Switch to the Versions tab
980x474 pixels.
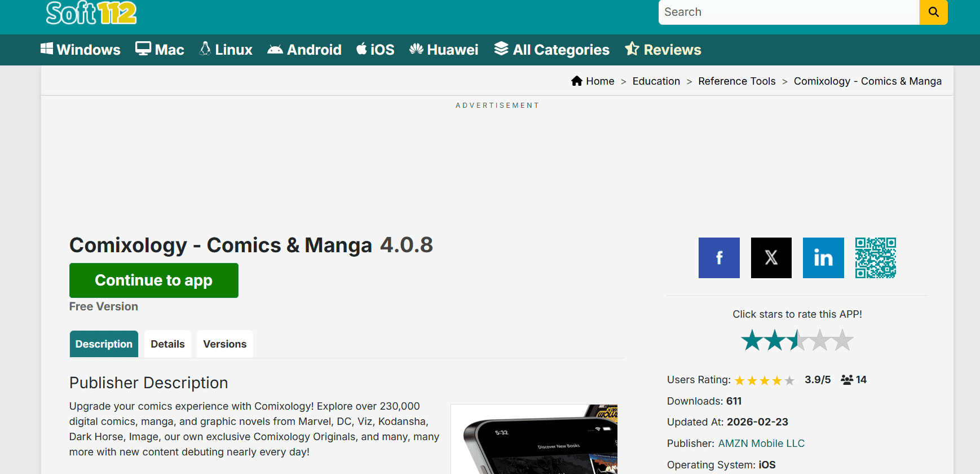point(225,344)
